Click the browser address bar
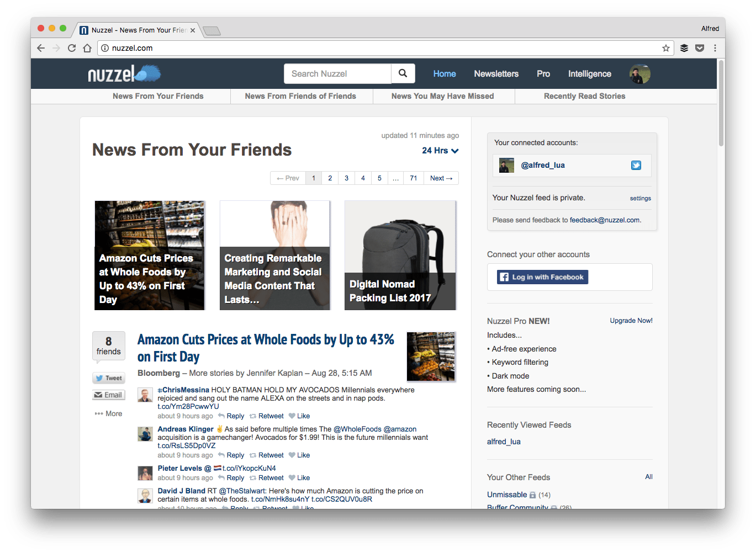756x553 pixels. tap(385, 48)
